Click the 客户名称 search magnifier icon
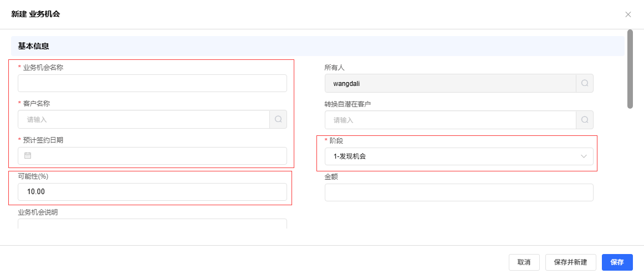Viewport: 644px width, 274px height. (x=278, y=119)
